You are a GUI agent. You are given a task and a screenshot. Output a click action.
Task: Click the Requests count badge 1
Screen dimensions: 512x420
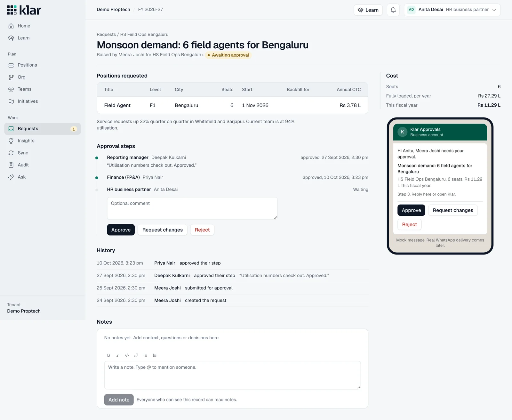tap(74, 129)
